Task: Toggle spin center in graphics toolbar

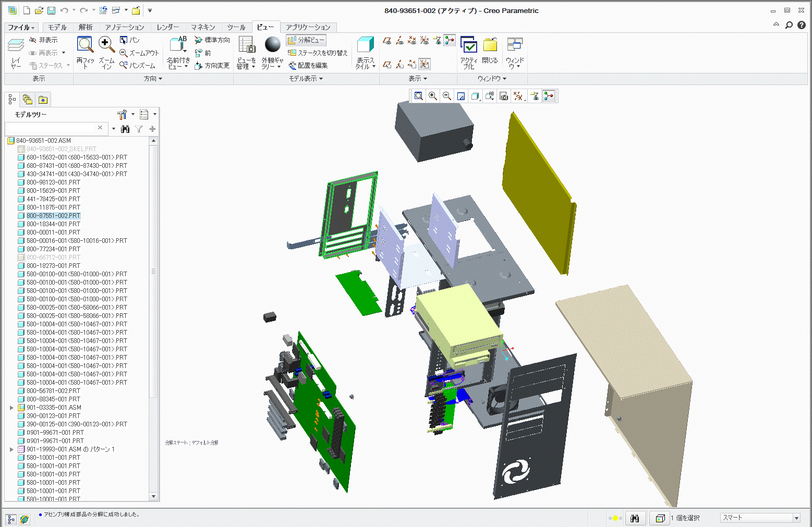Action: [549, 96]
